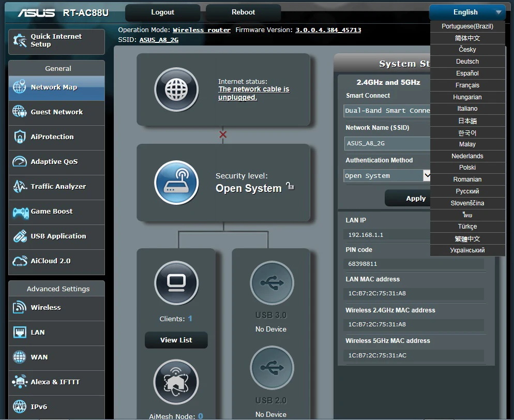This screenshot has width=514, height=420.
Task: Select Italiano language
Action: coord(467,109)
